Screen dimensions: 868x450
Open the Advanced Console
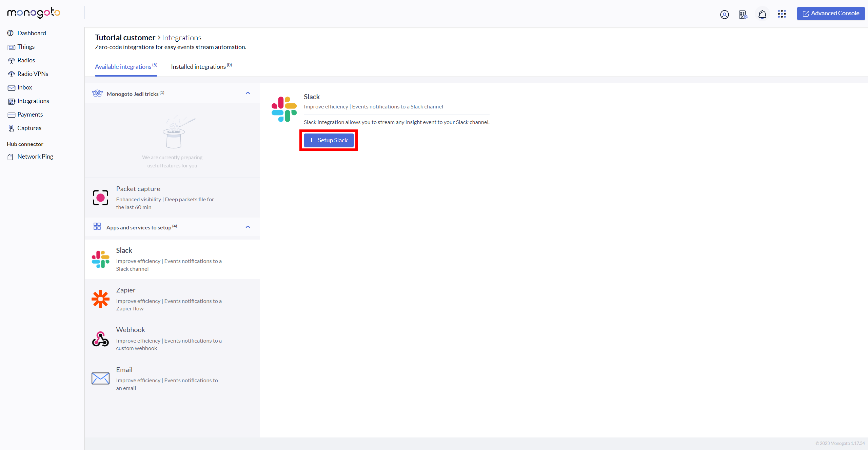pos(830,14)
